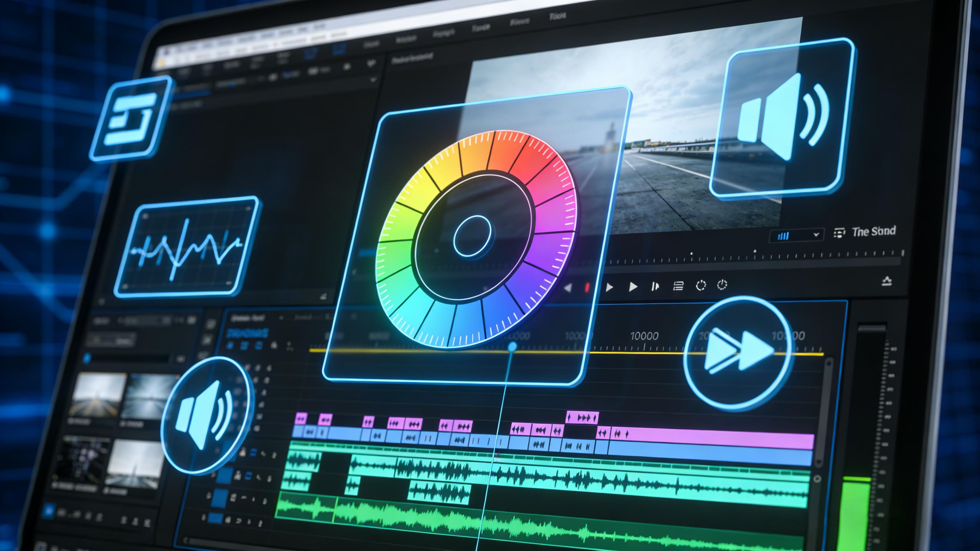Open the audio waveform scope widget
980x551 pixels.
[x=186, y=248]
